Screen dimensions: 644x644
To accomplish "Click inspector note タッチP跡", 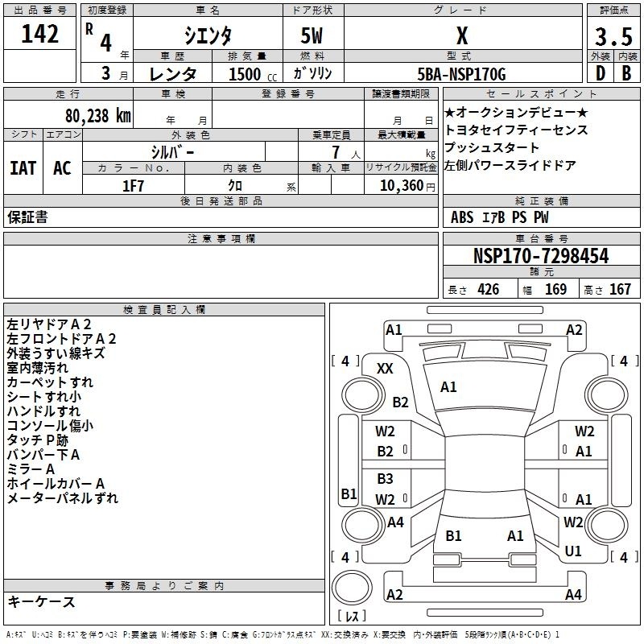I will coord(37,440).
